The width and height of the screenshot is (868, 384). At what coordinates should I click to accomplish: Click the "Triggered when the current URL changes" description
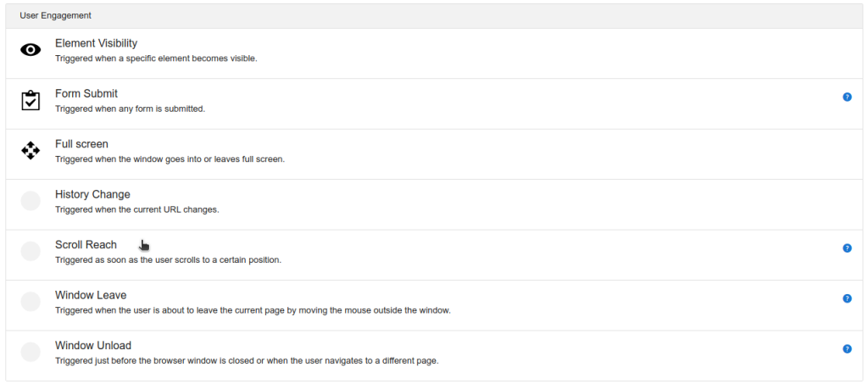pyautogui.click(x=136, y=209)
